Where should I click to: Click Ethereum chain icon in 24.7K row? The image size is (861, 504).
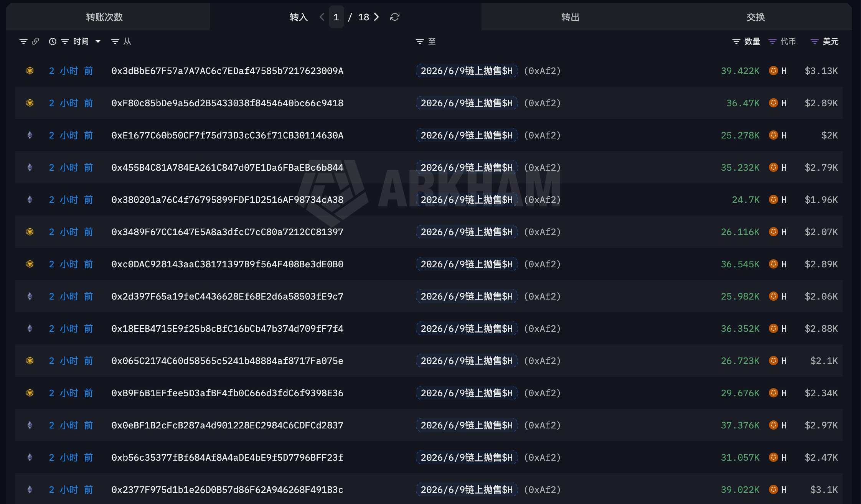pos(30,199)
